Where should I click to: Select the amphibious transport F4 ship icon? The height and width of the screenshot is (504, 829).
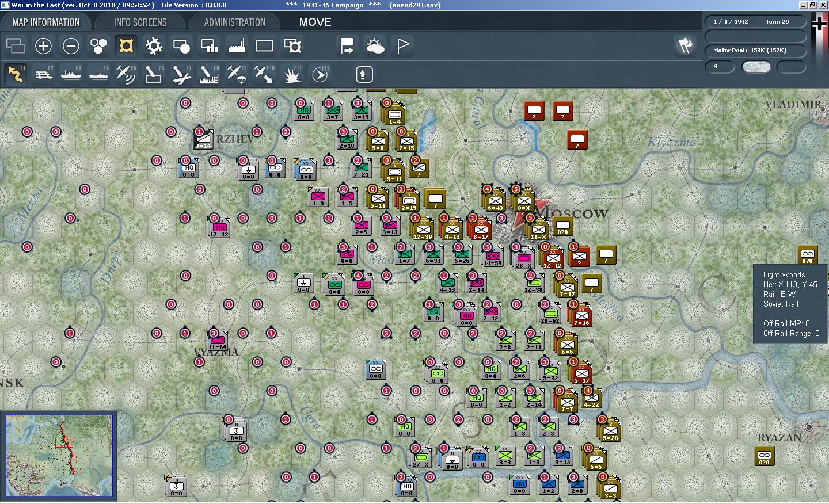tap(99, 74)
